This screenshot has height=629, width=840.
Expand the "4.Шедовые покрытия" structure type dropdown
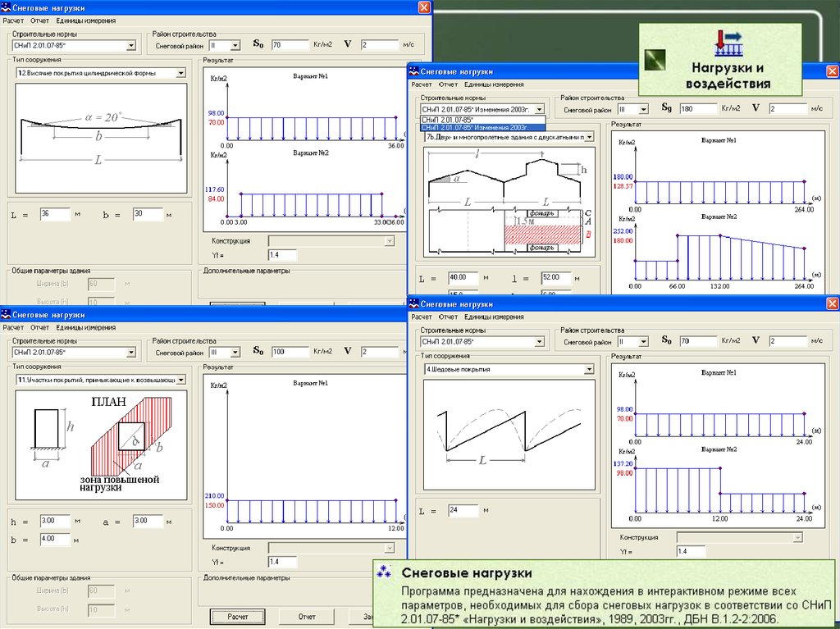[588, 370]
